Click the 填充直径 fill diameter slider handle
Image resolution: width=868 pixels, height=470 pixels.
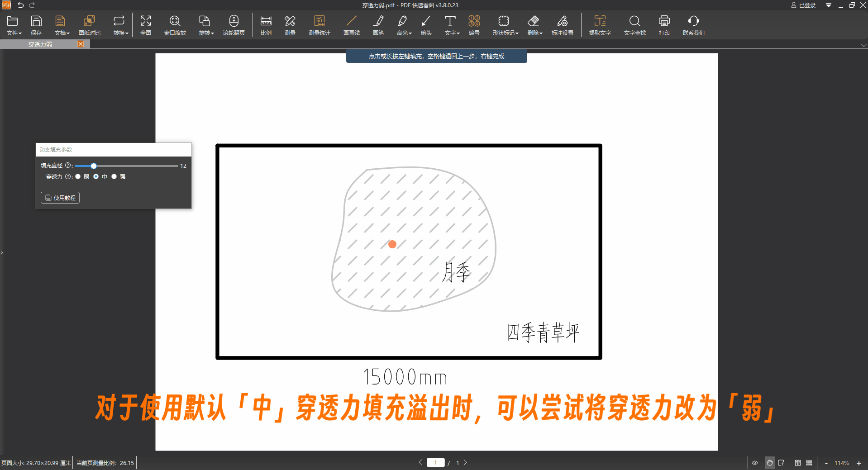94,166
